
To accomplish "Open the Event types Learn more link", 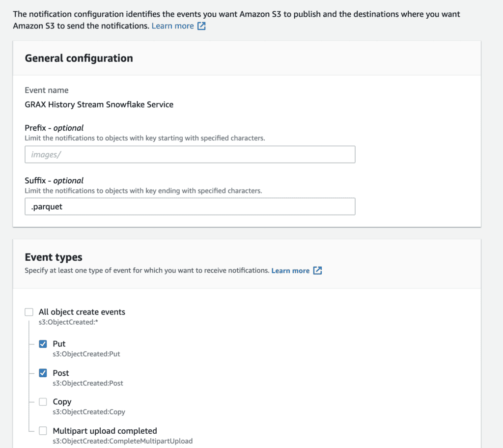I will click(x=290, y=271).
